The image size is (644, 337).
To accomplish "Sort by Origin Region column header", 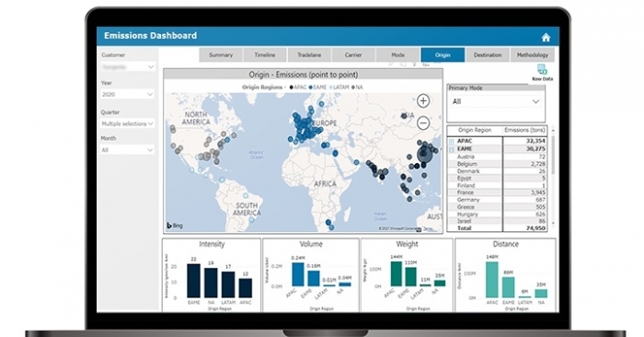I will (x=475, y=130).
